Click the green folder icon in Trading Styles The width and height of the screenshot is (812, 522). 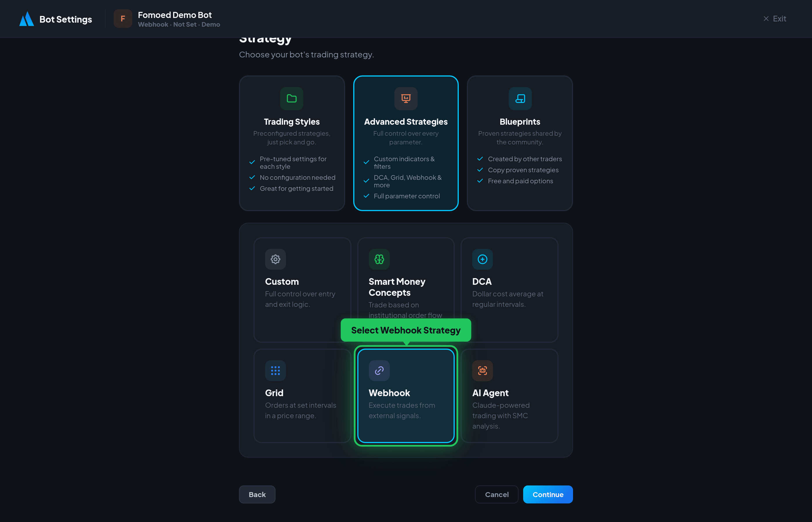pyautogui.click(x=291, y=98)
